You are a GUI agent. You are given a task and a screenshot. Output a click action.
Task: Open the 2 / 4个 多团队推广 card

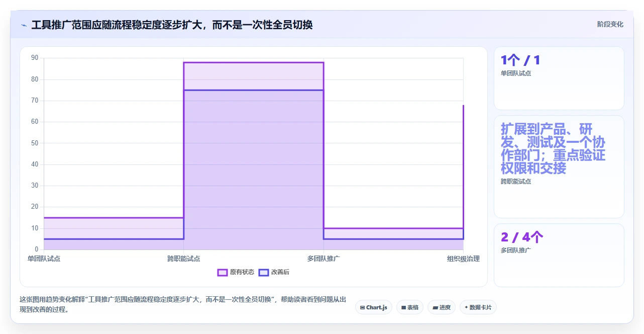pos(559,255)
